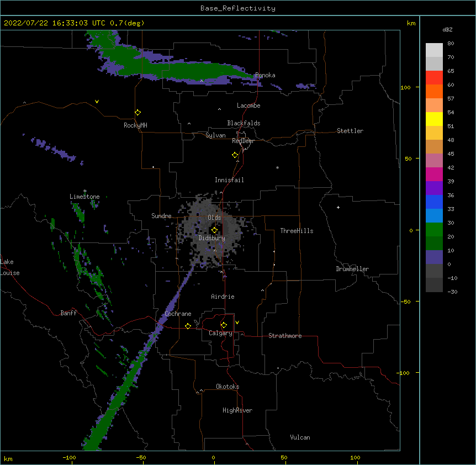
Task: Select the bright green swatch between 30 and 20
Action: point(434,230)
